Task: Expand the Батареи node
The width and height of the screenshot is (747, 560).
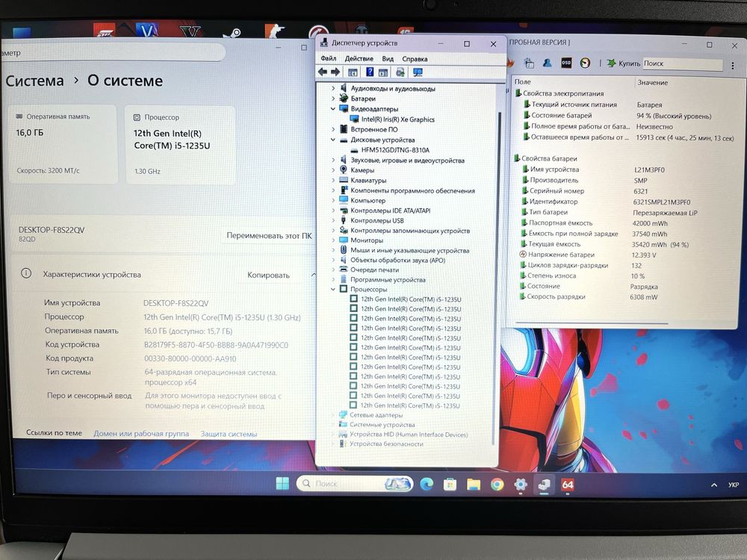Action: coord(333,99)
